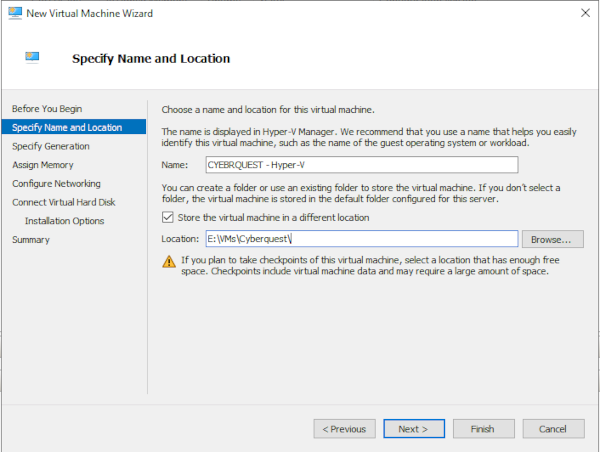600x452 pixels.
Task: Select the Specify Name and Location step
Action: pos(67,127)
